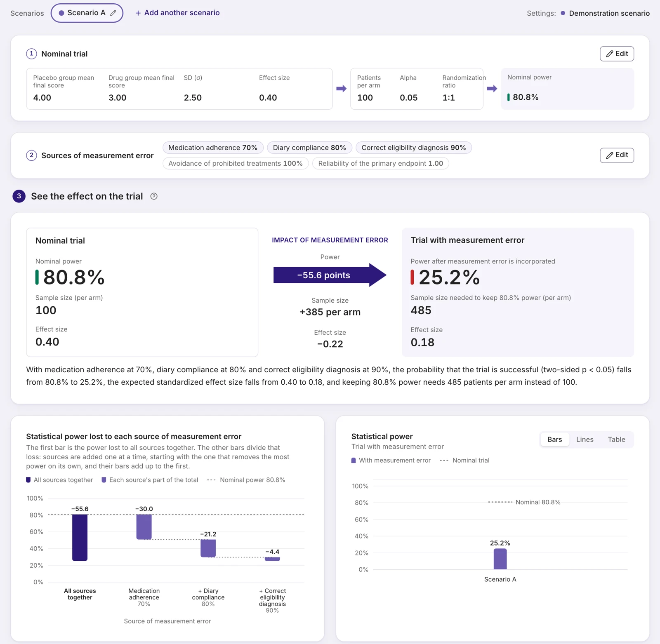
Task: Click the '−55.6 points' power impact arrow
Action: pos(330,275)
